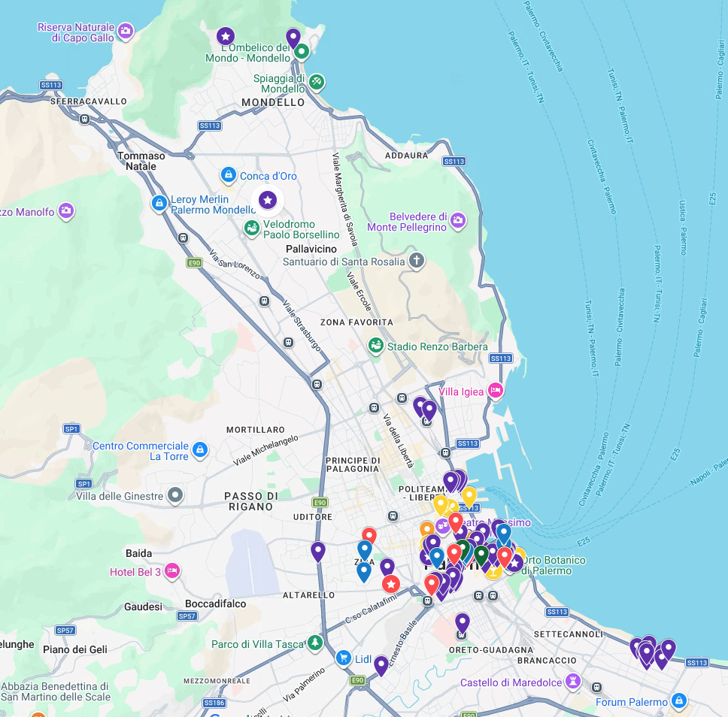Select the highlighted purple star pin near Conca d'Oro
This screenshot has height=717, width=728.
pos(268,201)
